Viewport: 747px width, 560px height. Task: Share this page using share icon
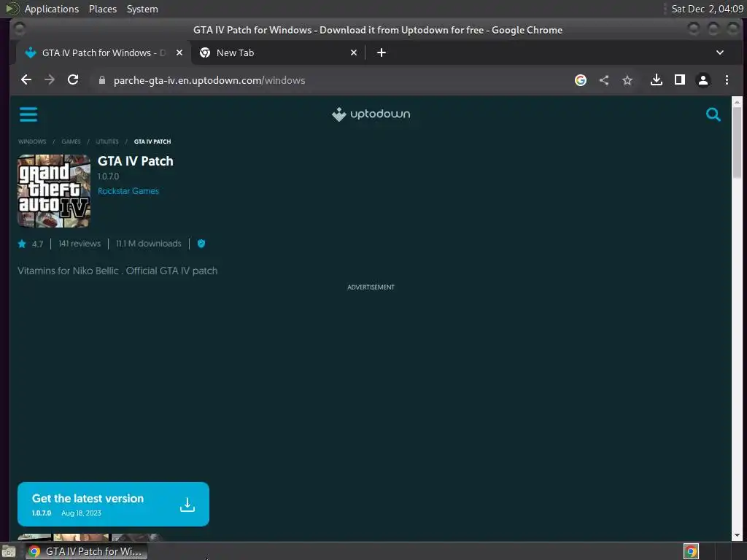[603, 80]
